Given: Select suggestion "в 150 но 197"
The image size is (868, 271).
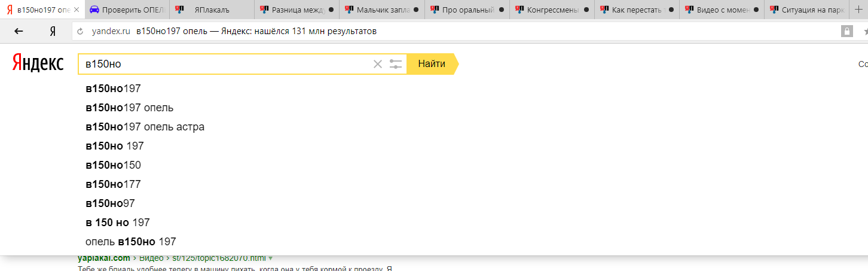Looking at the screenshot, I should click(x=117, y=223).
